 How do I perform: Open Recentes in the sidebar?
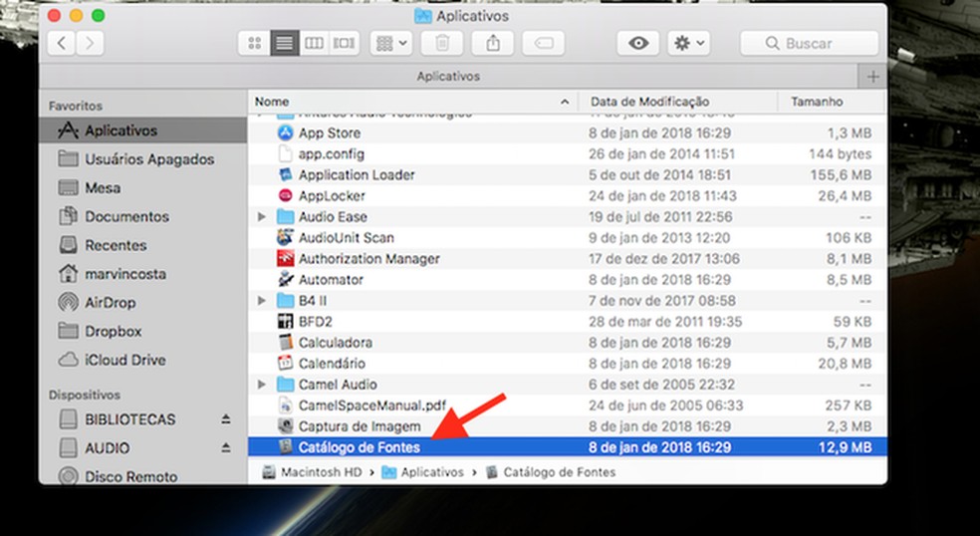pos(142,245)
